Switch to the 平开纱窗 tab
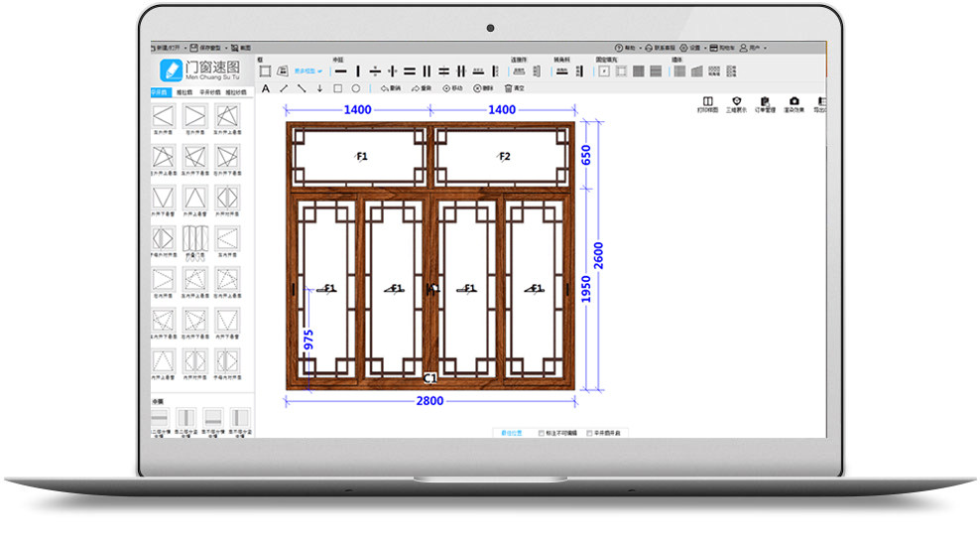Image resolution: width=980 pixels, height=548 pixels. click(210, 92)
